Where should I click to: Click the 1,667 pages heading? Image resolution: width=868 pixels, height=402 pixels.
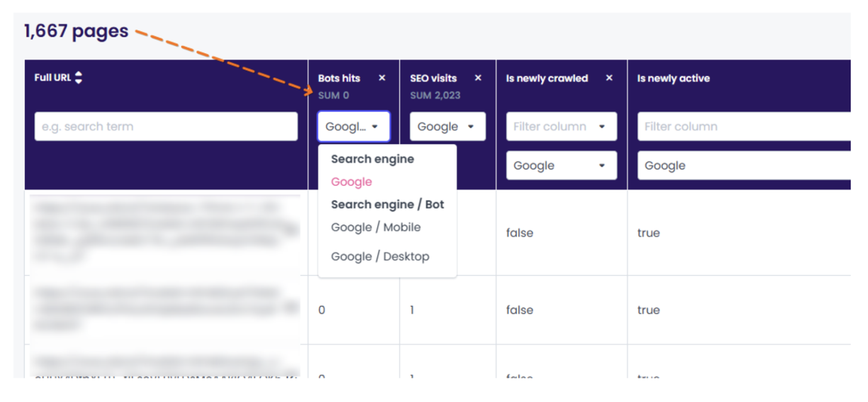click(76, 31)
